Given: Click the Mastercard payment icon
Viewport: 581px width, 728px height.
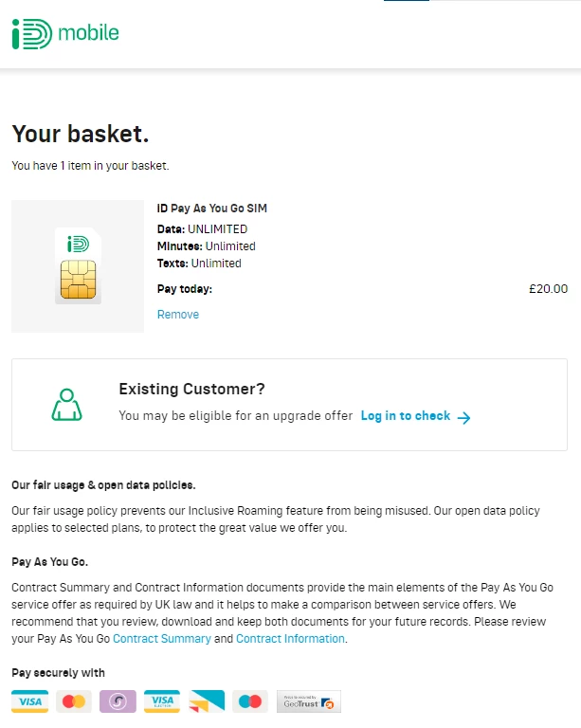Looking at the screenshot, I should 74,701.
